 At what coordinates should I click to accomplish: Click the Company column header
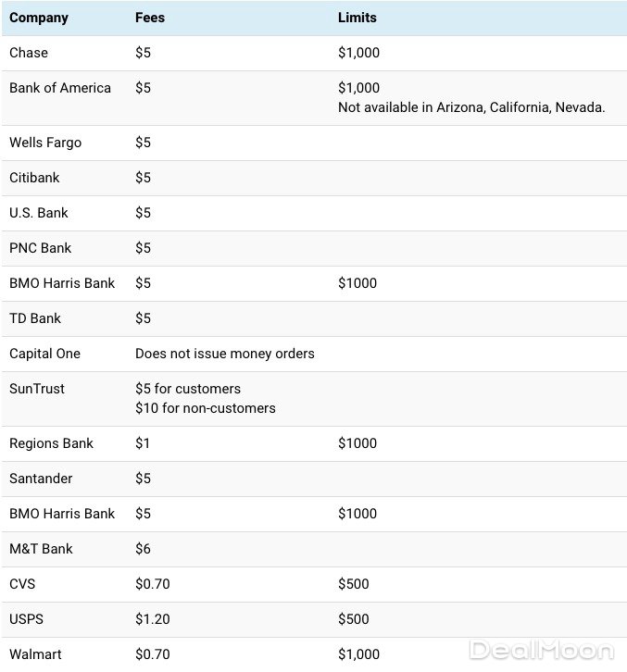[x=41, y=18]
